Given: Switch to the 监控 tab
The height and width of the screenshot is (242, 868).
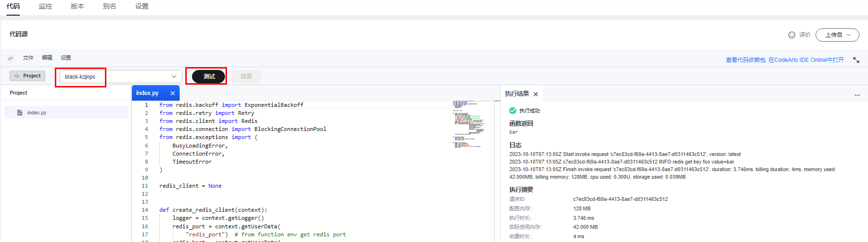Looking at the screenshot, I should point(45,6).
